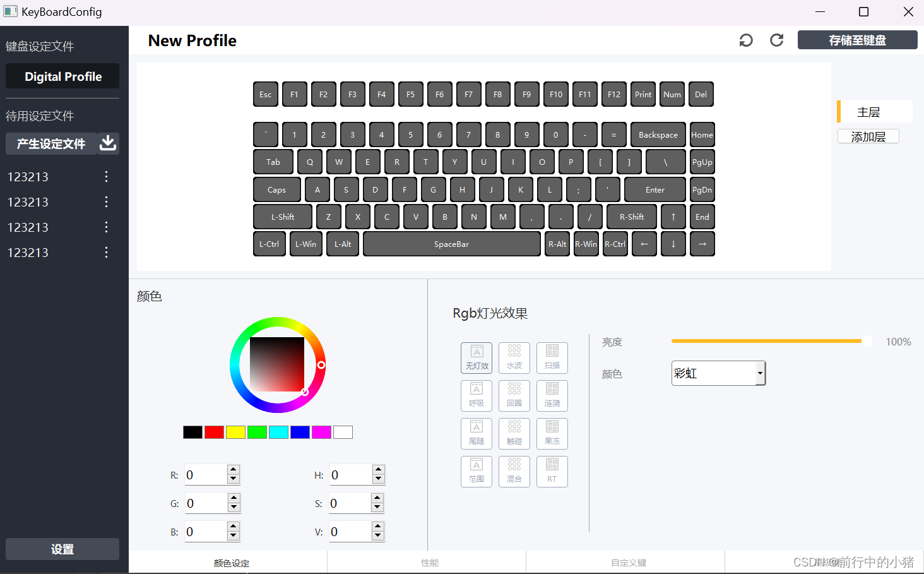Image resolution: width=924 pixels, height=574 pixels.
Task: Select the Caps key on the layout
Action: (x=276, y=189)
